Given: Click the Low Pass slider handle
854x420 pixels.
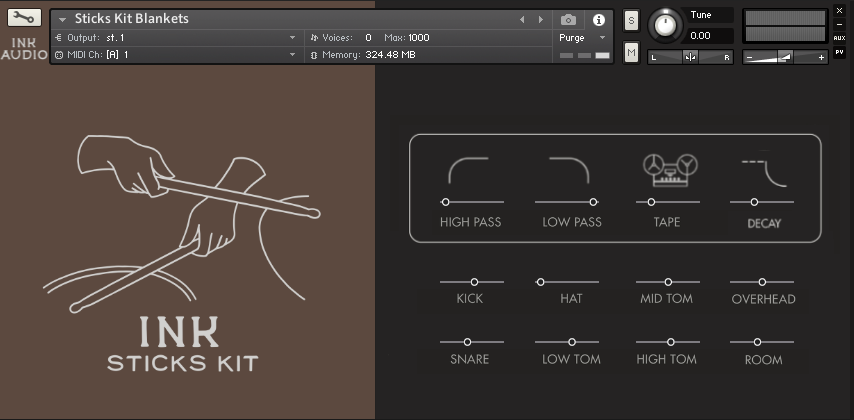Looking at the screenshot, I should pos(593,202).
